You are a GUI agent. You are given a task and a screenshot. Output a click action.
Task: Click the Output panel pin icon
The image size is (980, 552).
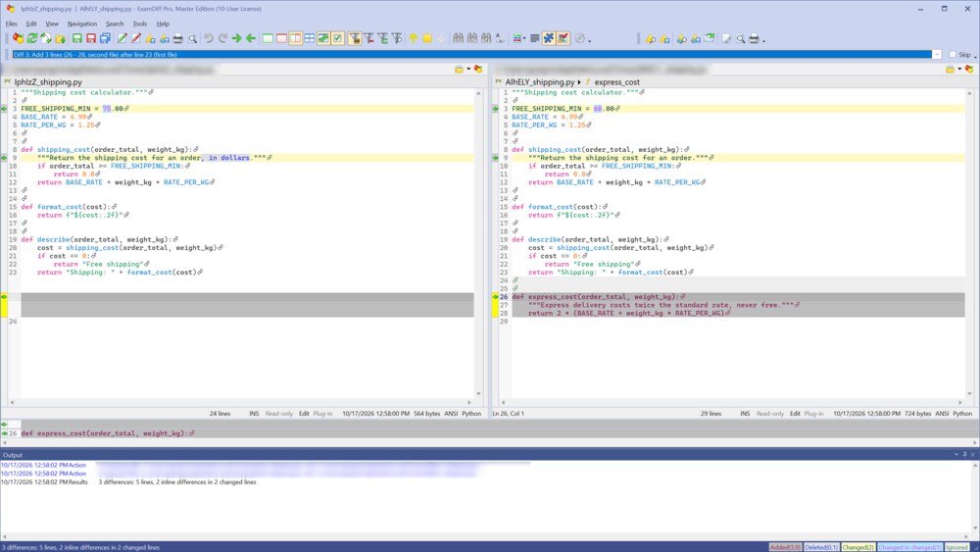[x=964, y=455]
